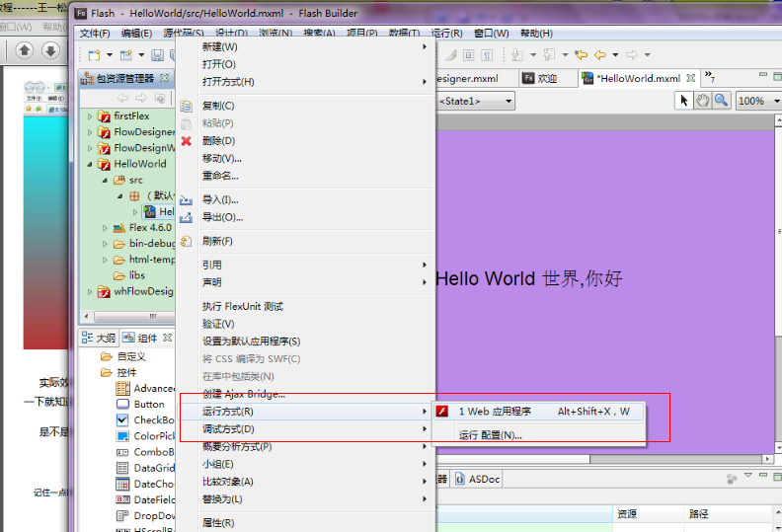The height and width of the screenshot is (532, 782).
Task: Open the bottom panel view menu triangle
Action: [x=748, y=475]
